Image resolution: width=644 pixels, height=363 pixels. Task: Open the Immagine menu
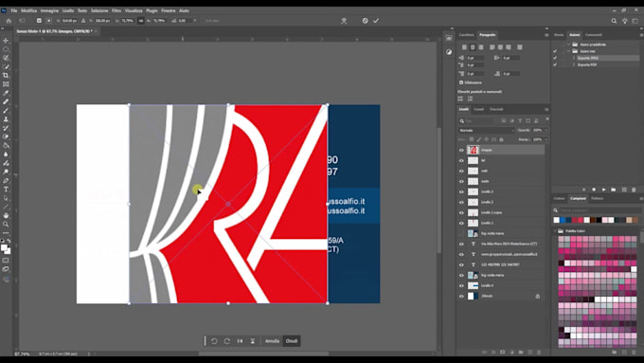(49, 10)
